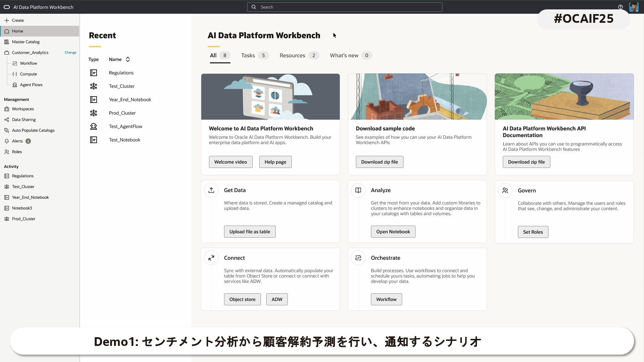The height and width of the screenshot is (362, 644).
Task: Click into the top Search field
Action: point(344,7)
